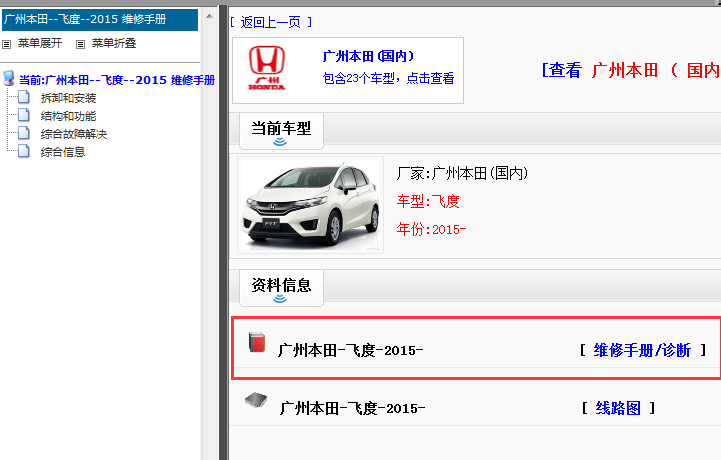Click the page icon next to 综合信息
This screenshot has height=460, width=721.
click(x=24, y=151)
